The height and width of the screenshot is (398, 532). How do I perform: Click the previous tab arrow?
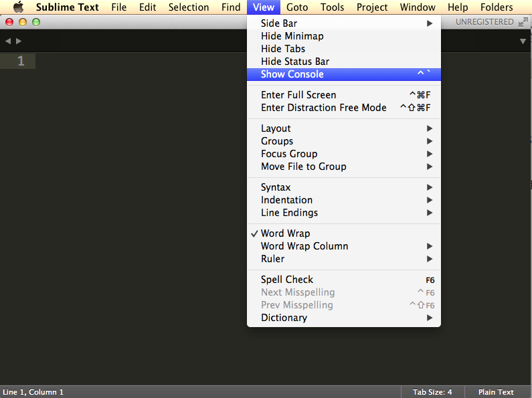click(8, 41)
